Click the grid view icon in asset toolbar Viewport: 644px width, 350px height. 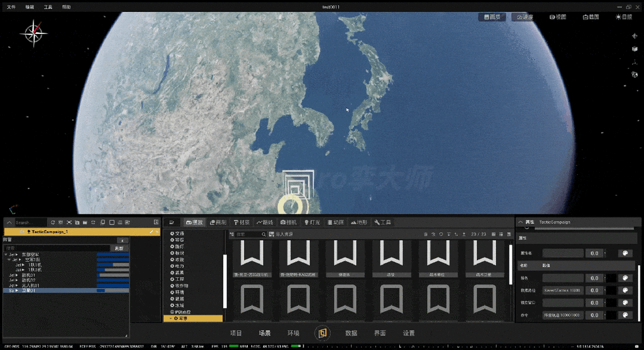pyautogui.click(x=493, y=234)
